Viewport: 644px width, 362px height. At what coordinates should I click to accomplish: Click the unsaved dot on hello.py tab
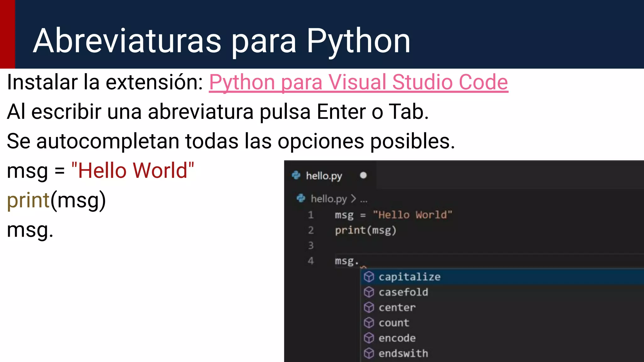[363, 175]
